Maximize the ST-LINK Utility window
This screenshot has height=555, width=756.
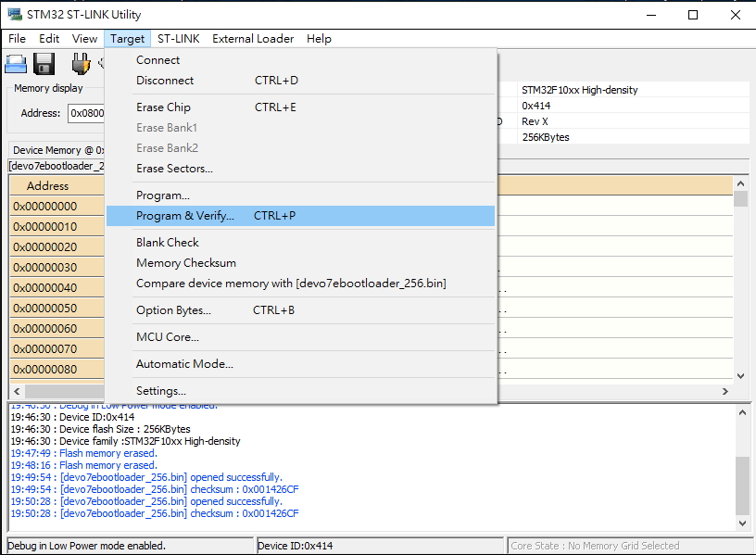[x=693, y=15]
